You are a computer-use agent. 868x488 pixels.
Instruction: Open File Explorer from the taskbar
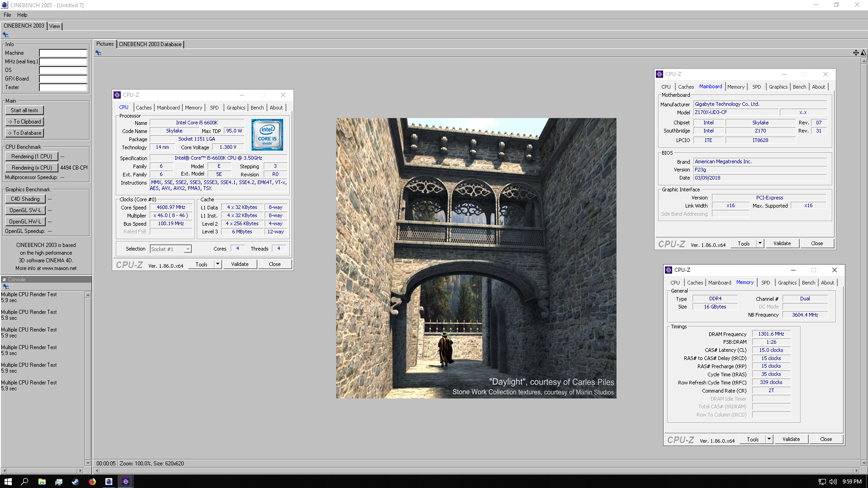[x=42, y=482]
